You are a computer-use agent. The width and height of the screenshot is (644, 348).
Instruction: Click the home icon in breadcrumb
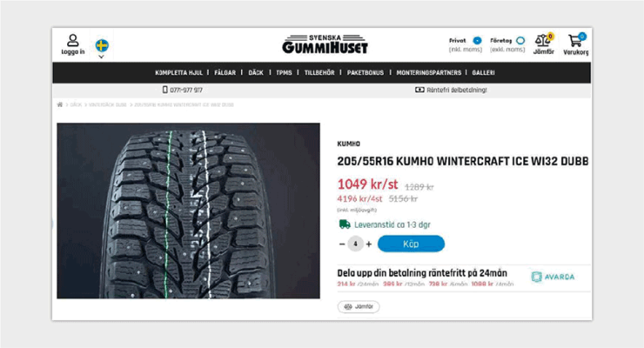click(x=60, y=104)
